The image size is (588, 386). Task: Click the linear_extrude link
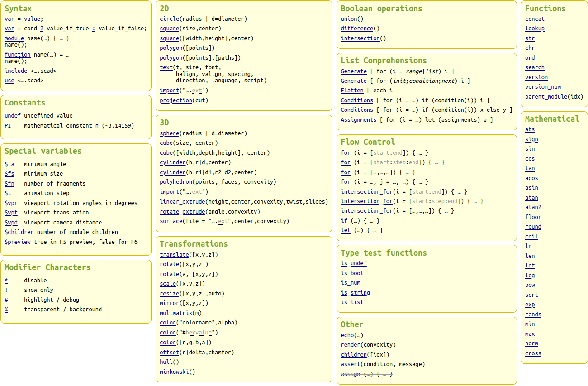(x=182, y=201)
